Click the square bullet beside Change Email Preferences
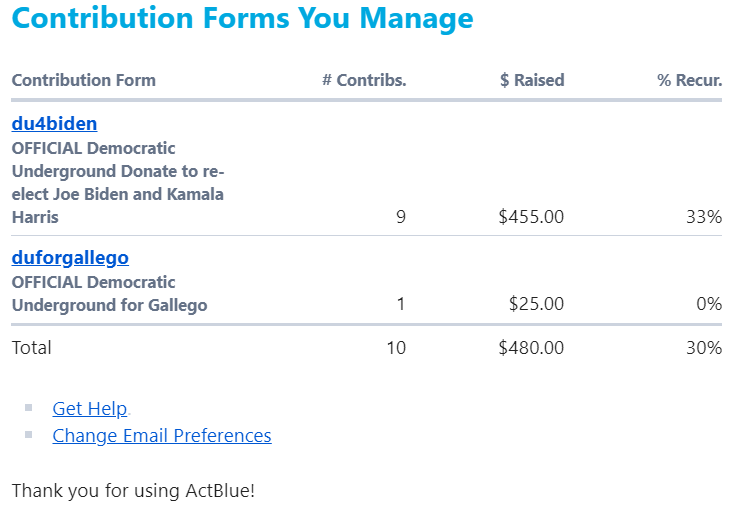 pos(29,435)
